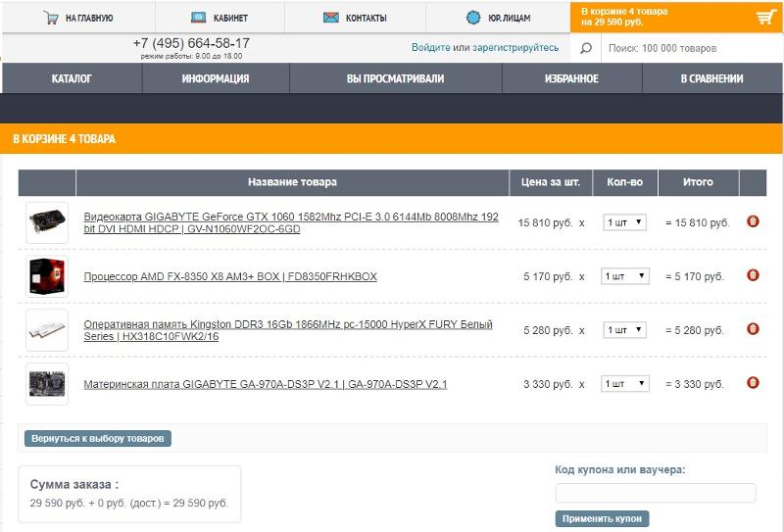Open the КОНТАКТЫ page
The height and width of the screenshot is (532, 784).
[x=356, y=18]
